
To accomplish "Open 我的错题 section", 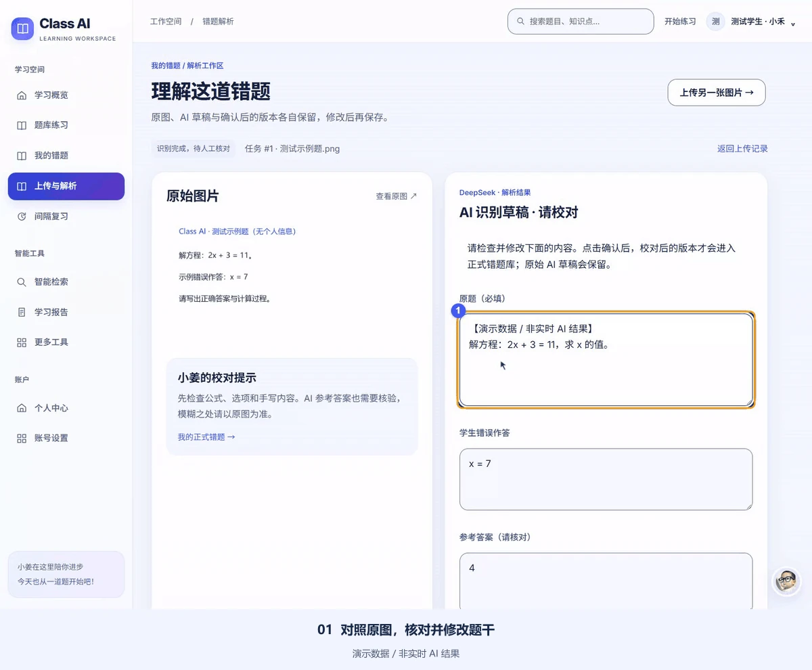I will 66,156.
